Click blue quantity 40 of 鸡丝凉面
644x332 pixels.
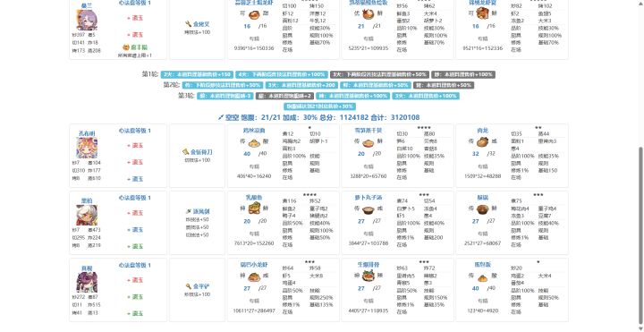pyautogui.click(x=247, y=154)
